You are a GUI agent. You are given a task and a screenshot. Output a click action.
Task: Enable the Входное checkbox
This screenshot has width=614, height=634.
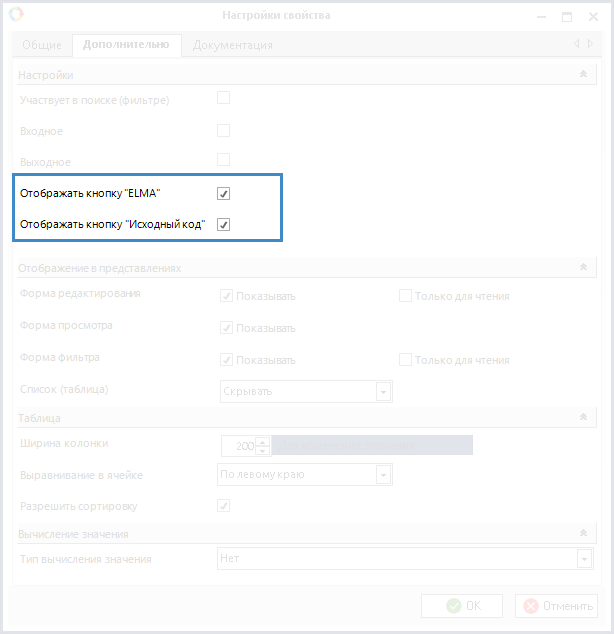(224, 131)
